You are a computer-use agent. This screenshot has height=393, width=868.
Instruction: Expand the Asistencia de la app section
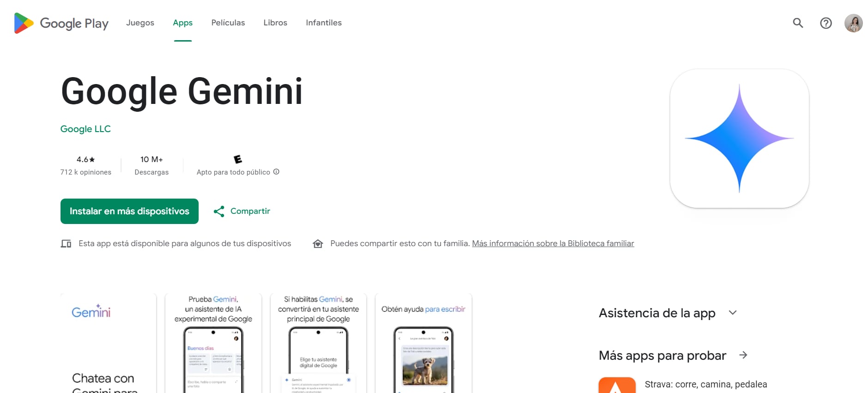[x=732, y=313]
